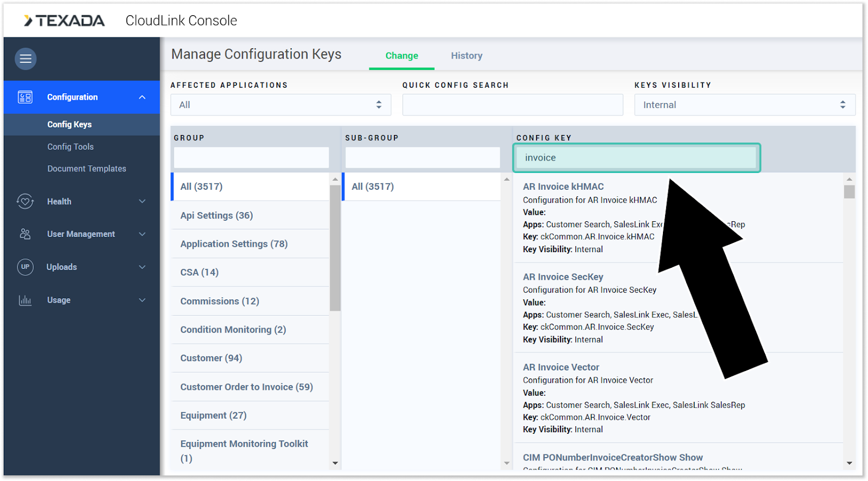Click the Texada logo

64,21
